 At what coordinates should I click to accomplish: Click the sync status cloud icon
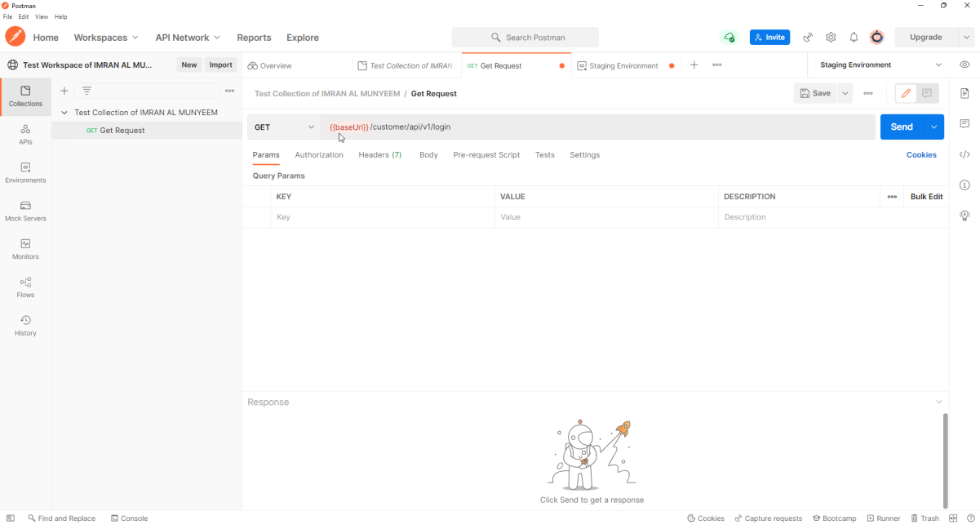point(729,38)
